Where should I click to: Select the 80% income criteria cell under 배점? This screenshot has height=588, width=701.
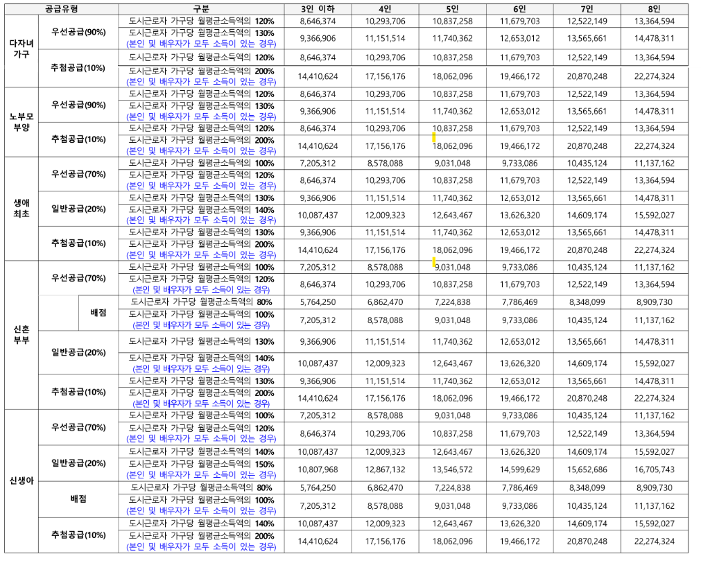(x=201, y=302)
